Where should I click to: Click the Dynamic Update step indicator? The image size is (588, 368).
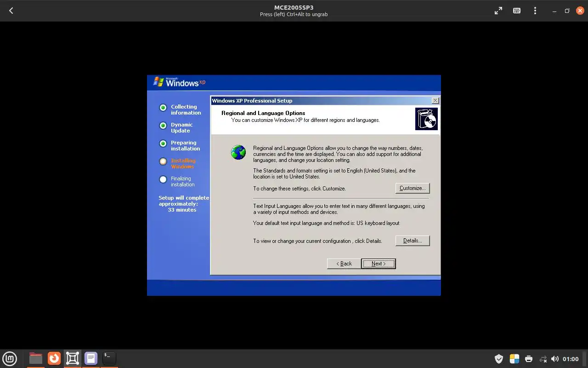(163, 126)
